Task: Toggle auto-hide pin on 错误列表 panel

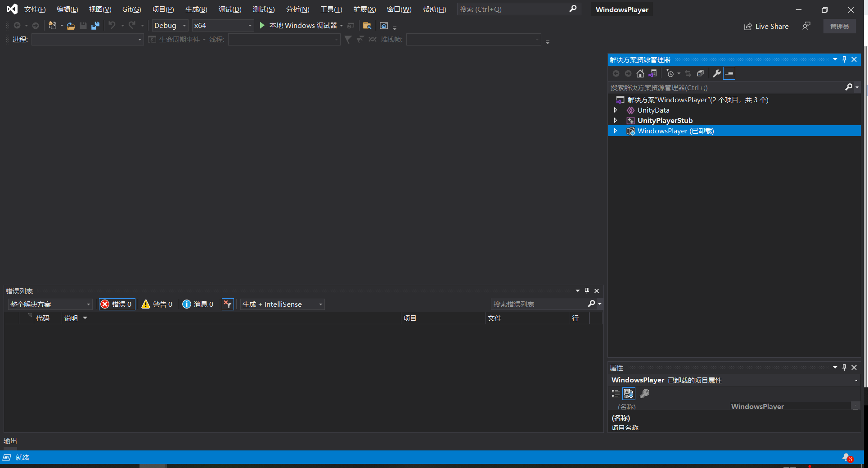Action: coord(587,291)
